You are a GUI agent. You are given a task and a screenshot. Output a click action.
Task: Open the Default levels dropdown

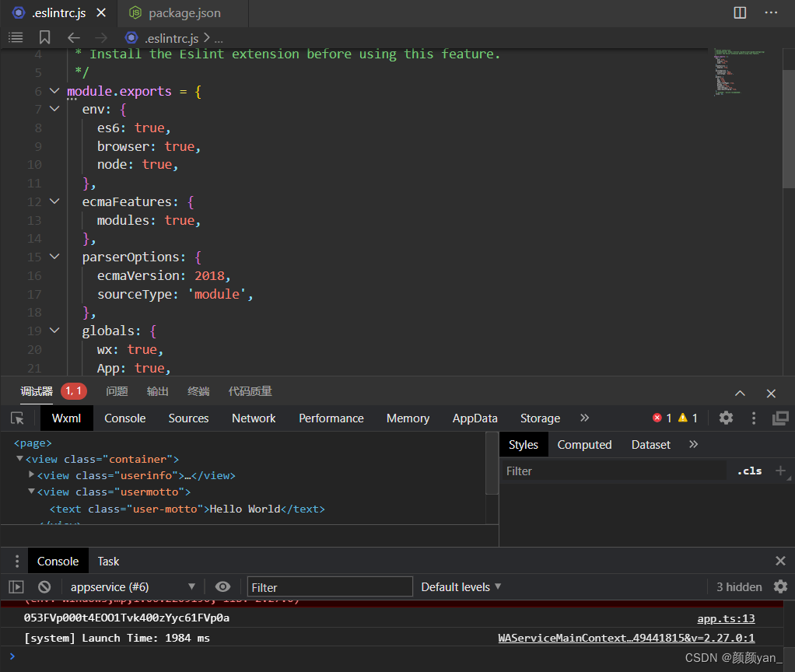(x=461, y=587)
